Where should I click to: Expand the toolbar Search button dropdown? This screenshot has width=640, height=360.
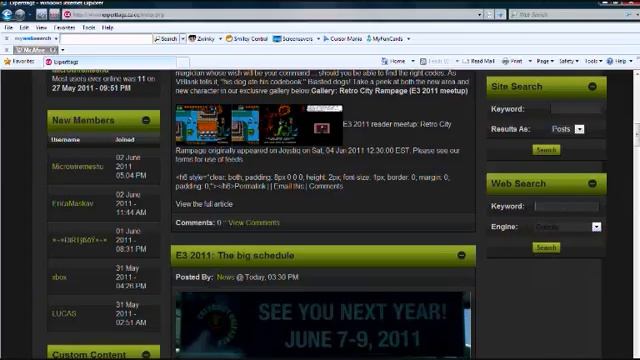click(183, 39)
